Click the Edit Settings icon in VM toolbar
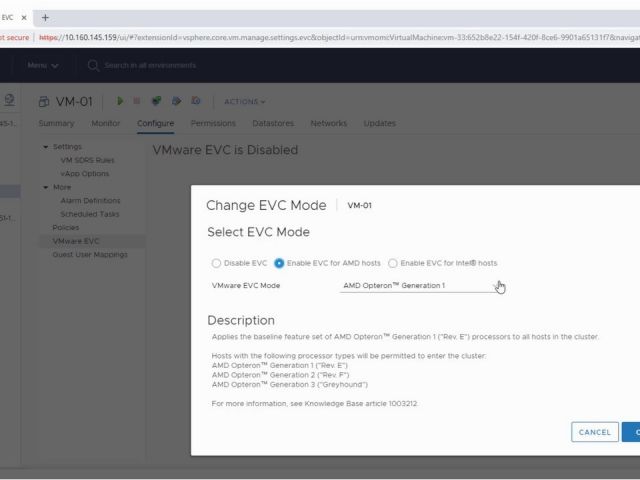This screenshot has height=480, width=640. pyautogui.click(x=177, y=101)
